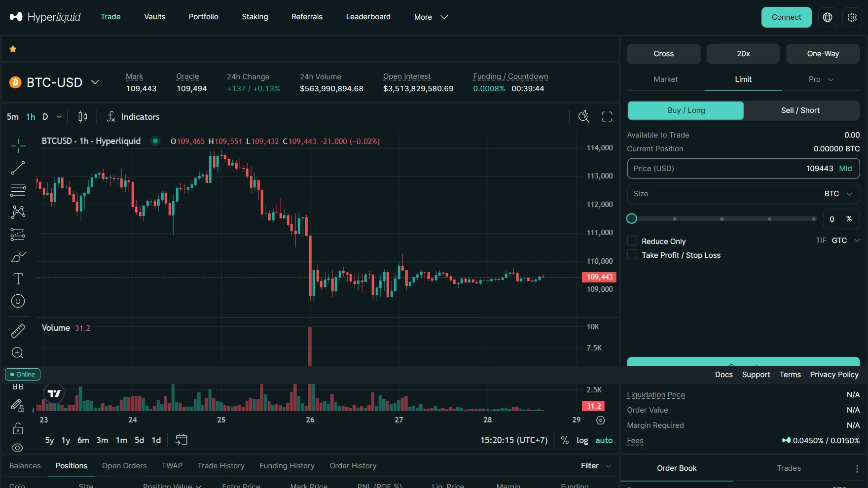Viewport: 868px width, 488px height.
Task: Expand the BTC-USD pair selector
Action: tap(95, 82)
